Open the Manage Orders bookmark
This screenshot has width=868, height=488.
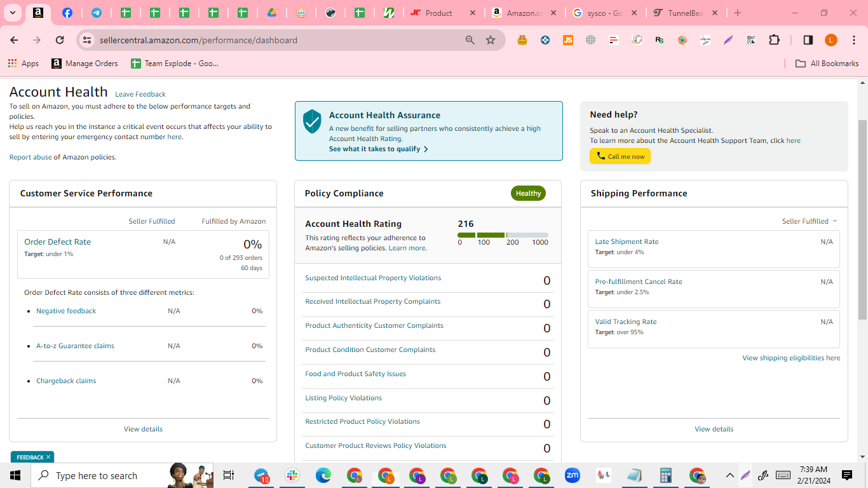(x=85, y=64)
